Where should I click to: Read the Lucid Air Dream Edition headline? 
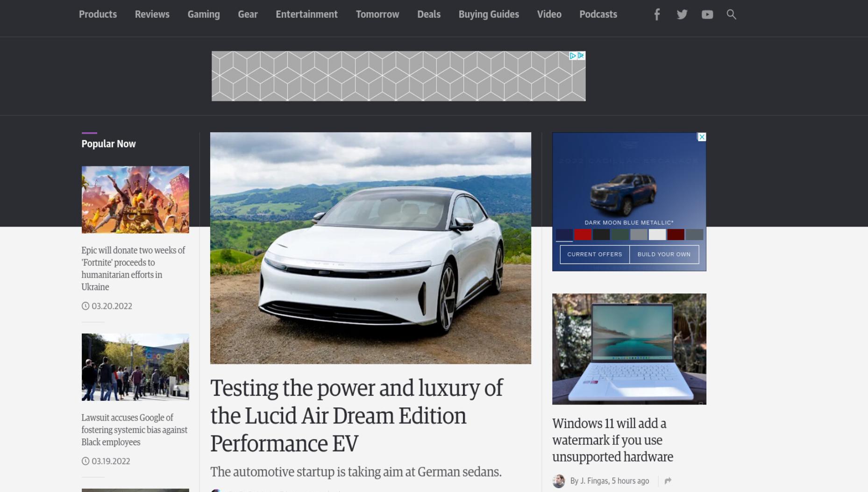356,415
